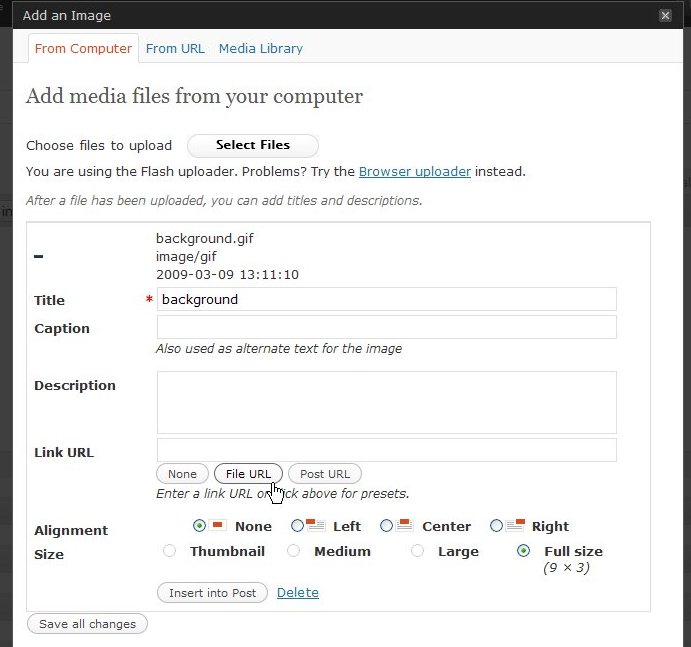Click the Left alignment icon
Image resolution: width=691 pixels, height=647 pixels.
click(x=316, y=525)
